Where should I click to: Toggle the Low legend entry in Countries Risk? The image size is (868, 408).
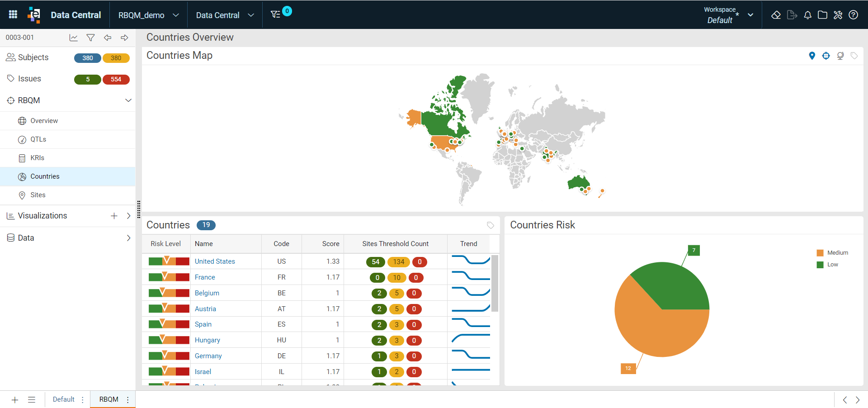[x=827, y=265]
